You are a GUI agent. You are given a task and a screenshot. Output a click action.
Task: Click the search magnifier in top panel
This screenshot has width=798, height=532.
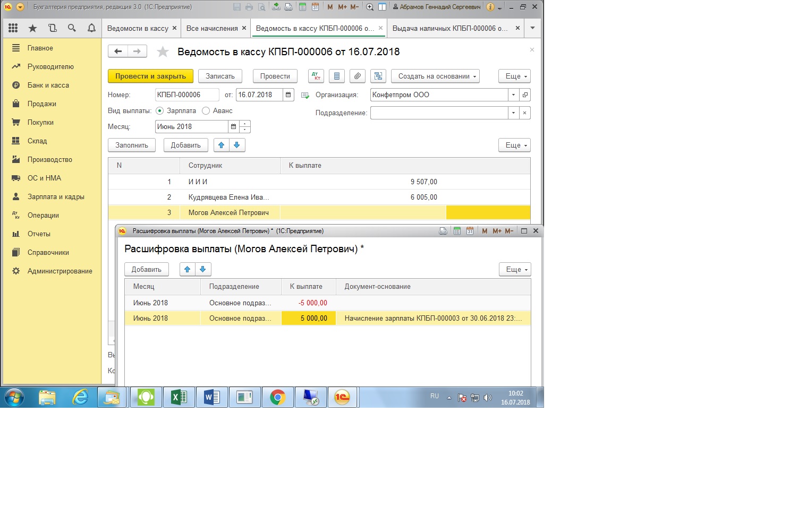(72, 28)
